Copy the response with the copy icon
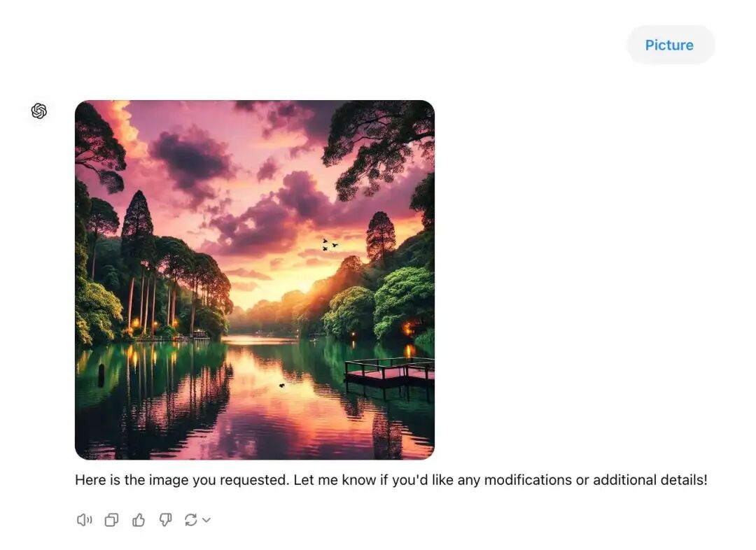Image resolution: width=756 pixels, height=550 pixels. tap(111, 520)
